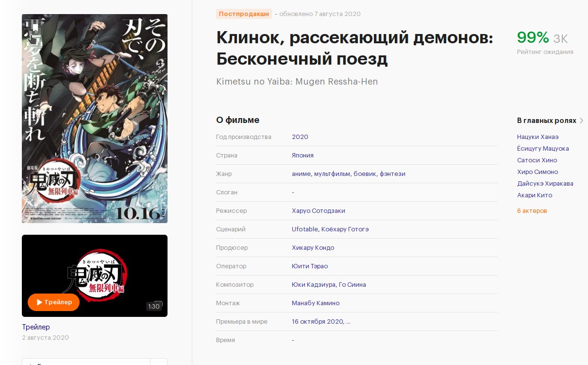Open screenwriter Коёхару Готогэ
This screenshot has width=588, height=365.
[x=345, y=229]
